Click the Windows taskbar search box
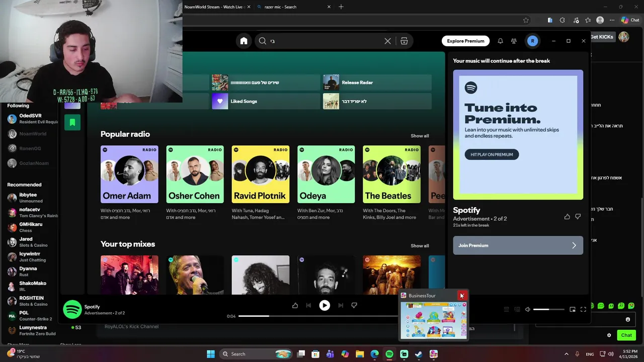 [x=257, y=354]
